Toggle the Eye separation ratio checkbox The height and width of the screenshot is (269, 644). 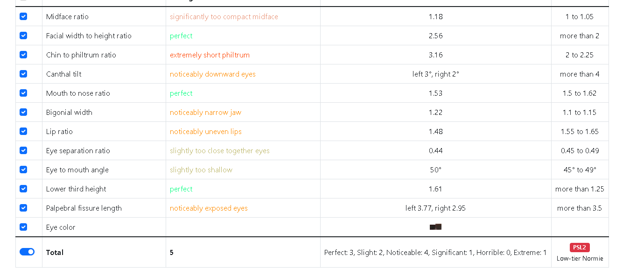pyautogui.click(x=23, y=150)
